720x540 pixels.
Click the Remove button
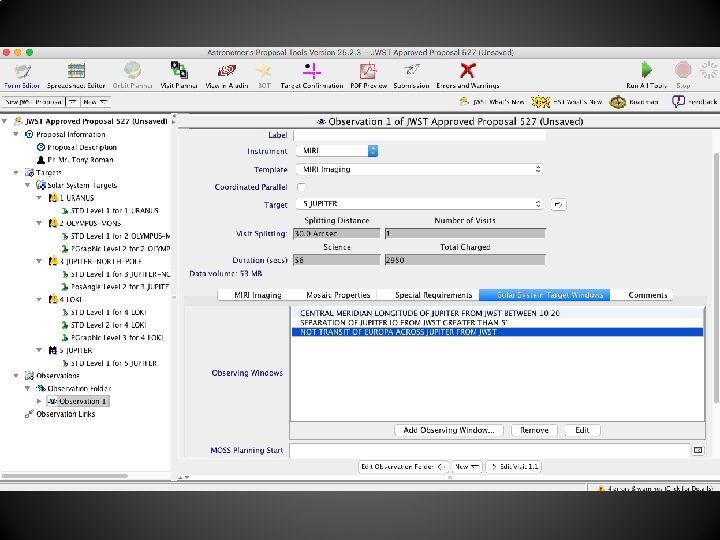[534, 430]
